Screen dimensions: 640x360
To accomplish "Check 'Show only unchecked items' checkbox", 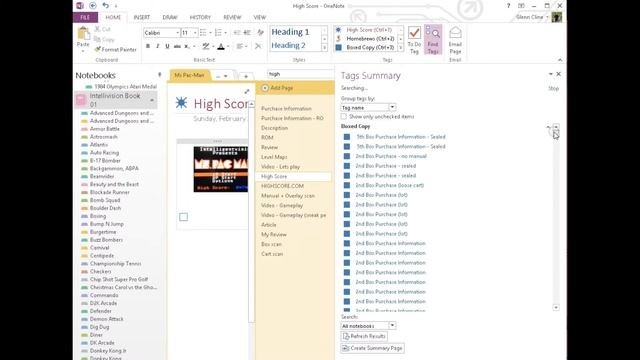I will coord(344,117).
